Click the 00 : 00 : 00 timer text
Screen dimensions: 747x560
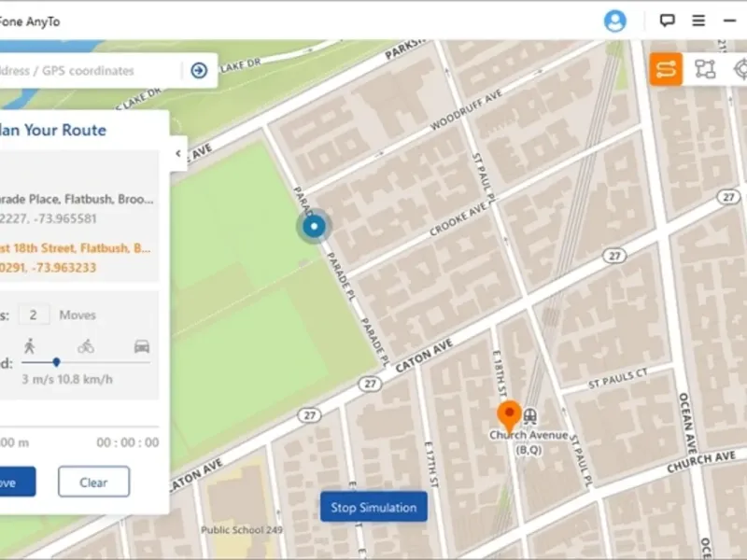click(x=128, y=442)
